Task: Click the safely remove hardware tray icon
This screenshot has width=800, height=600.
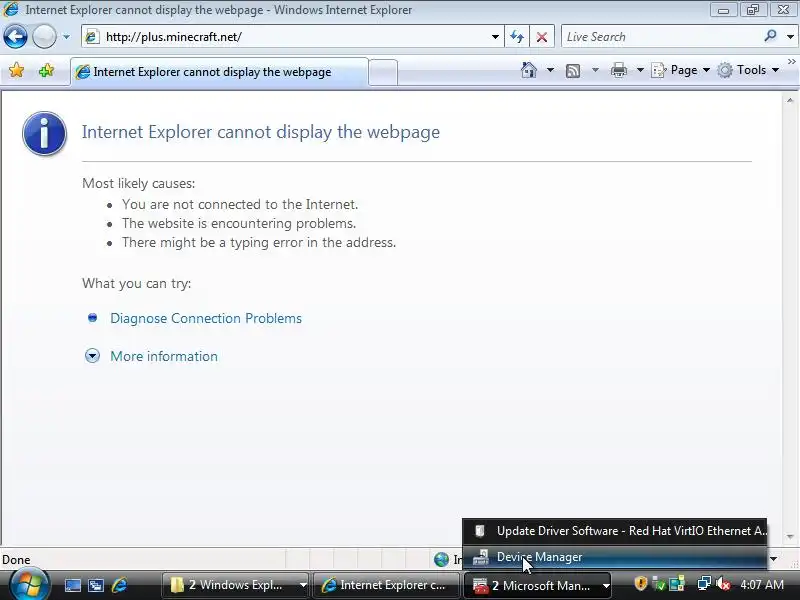Action: (x=659, y=583)
